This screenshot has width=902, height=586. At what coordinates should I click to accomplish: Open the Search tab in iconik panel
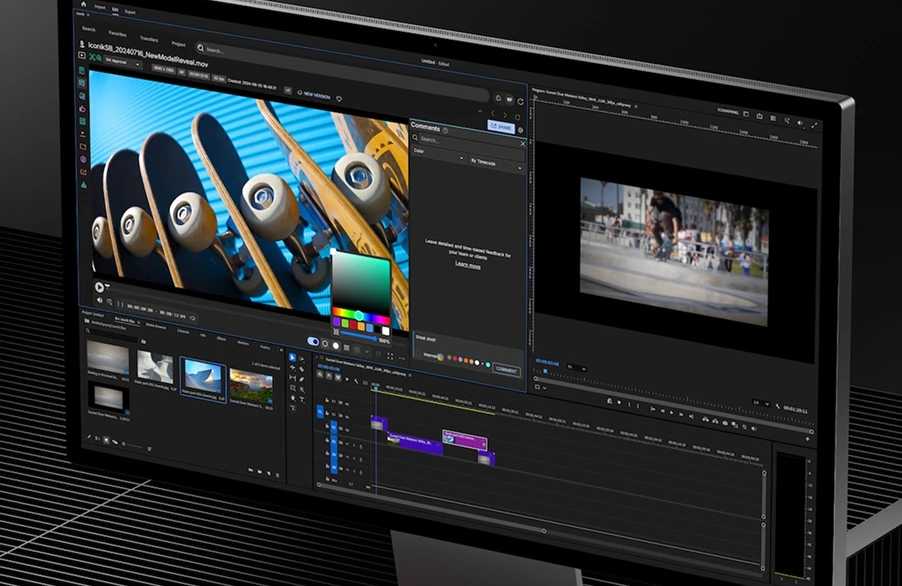[x=89, y=29]
